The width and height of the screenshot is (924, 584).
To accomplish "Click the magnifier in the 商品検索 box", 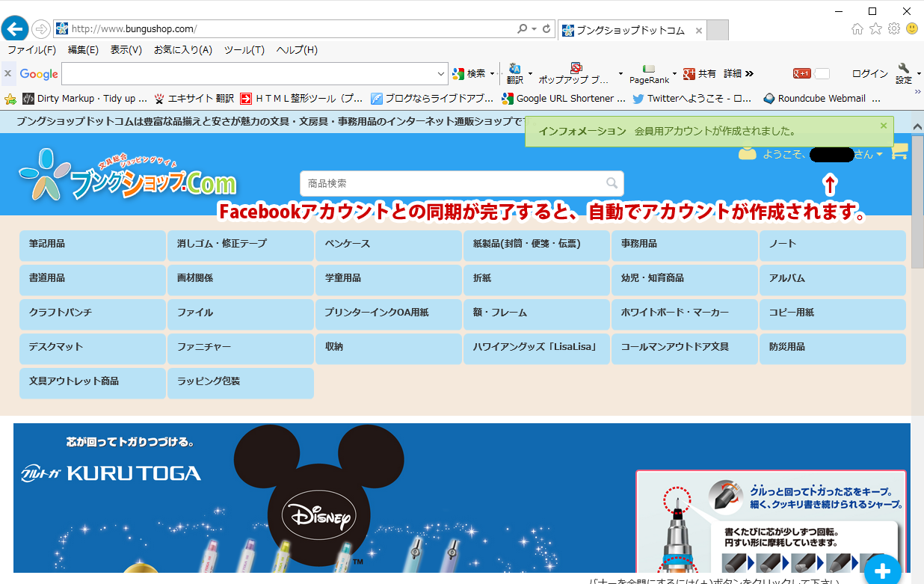I will pyautogui.click(x=612, y=183).
